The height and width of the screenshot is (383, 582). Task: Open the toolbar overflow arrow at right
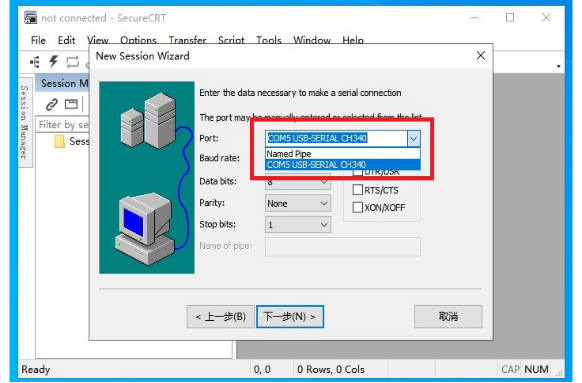pos(558,66)
